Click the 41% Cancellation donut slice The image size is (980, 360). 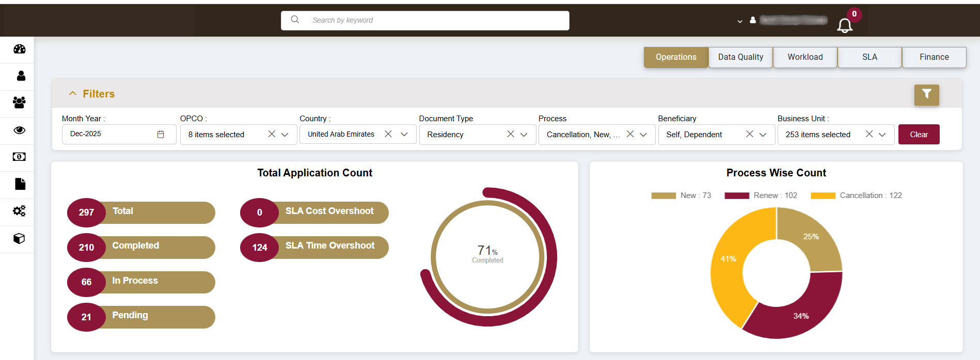(x=729, y=258)
